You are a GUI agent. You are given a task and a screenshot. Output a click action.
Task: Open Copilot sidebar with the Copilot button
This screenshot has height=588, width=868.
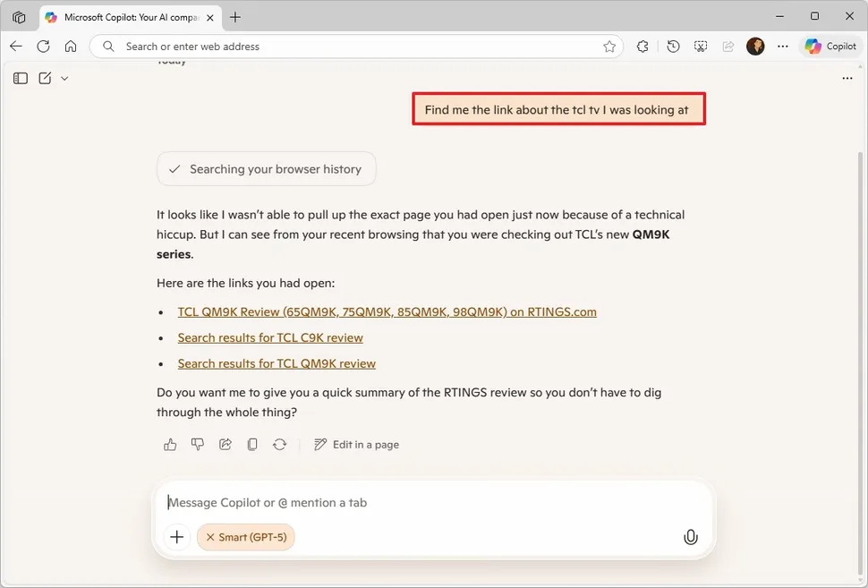830,46
